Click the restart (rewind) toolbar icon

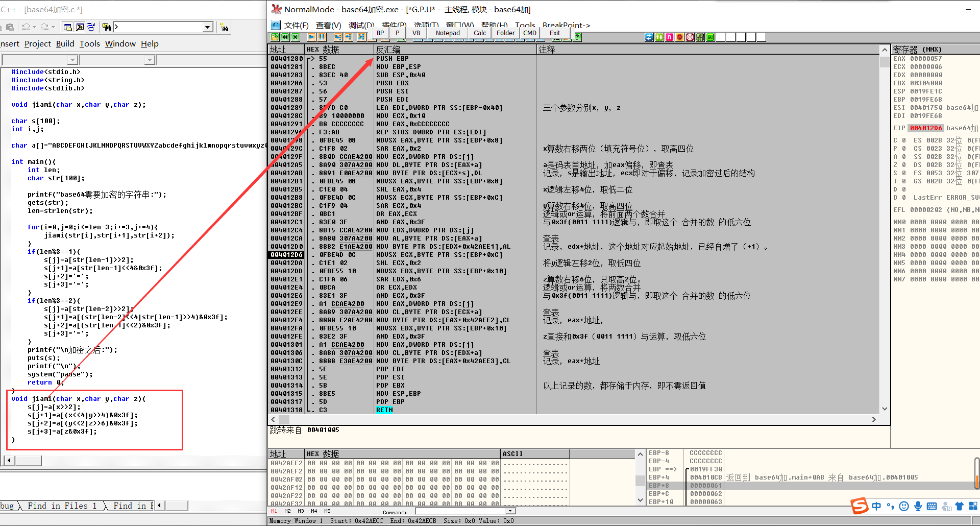pos(285,37)
